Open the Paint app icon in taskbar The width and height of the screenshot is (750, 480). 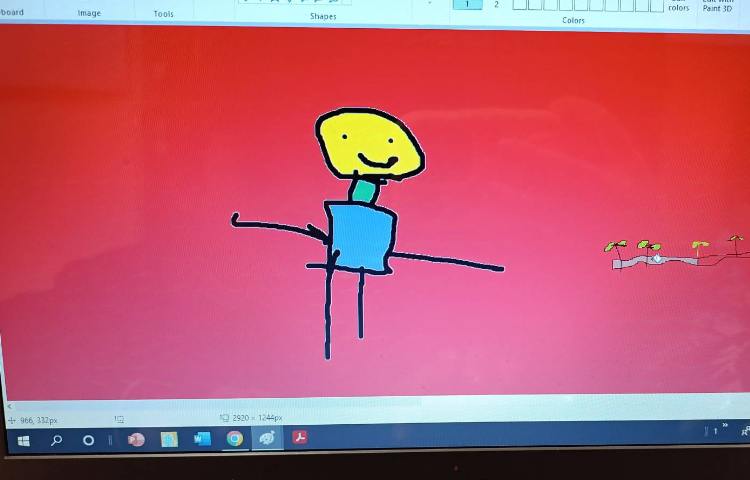point(267,439)
